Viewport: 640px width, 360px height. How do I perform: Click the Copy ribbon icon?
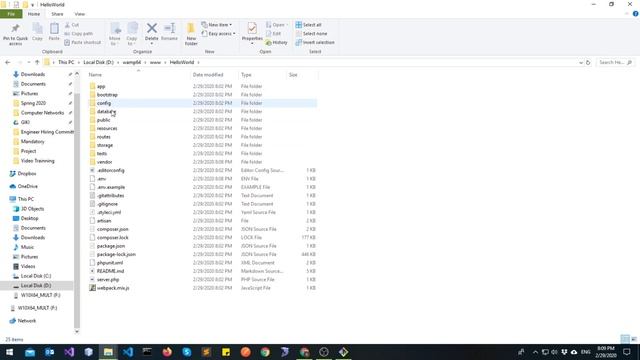pyautogui.click(x=37, y=32)
